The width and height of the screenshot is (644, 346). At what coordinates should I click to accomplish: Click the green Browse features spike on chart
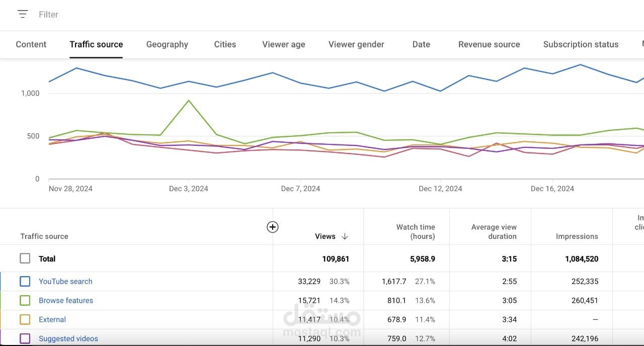pos(189,101)
